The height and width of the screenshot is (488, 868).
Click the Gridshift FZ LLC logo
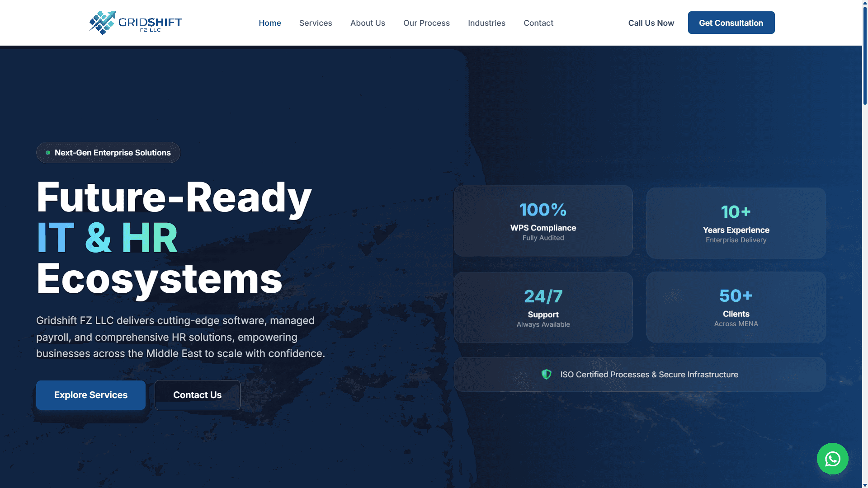[x=136, y=23]
